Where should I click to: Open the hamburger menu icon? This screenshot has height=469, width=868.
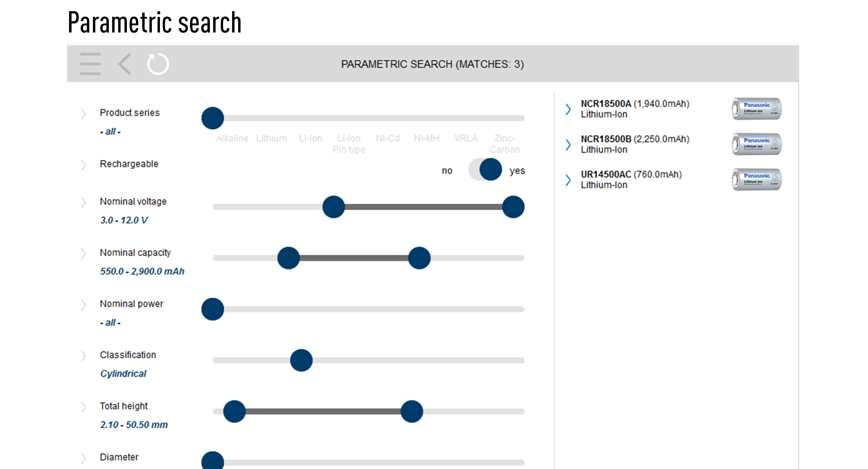coord(90,64)
